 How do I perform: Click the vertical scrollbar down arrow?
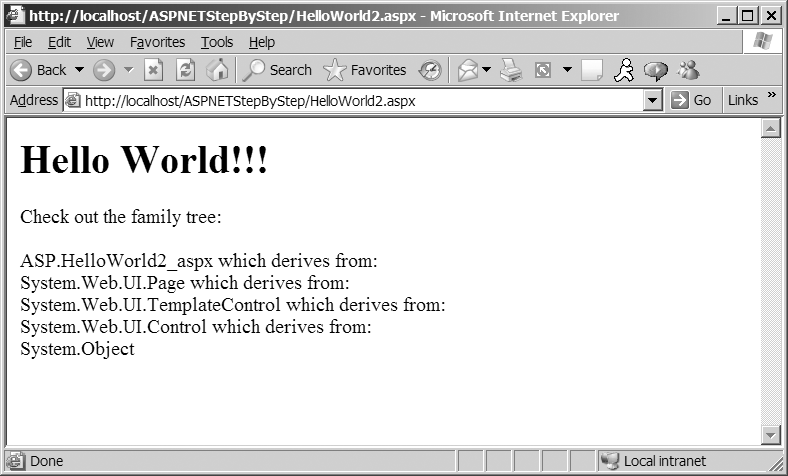pos(770,435)
